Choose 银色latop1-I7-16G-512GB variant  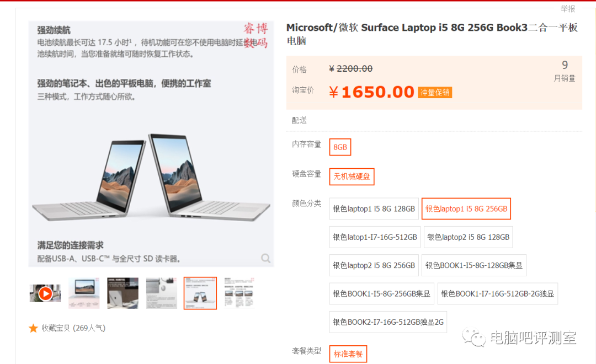tap(375, 237)
